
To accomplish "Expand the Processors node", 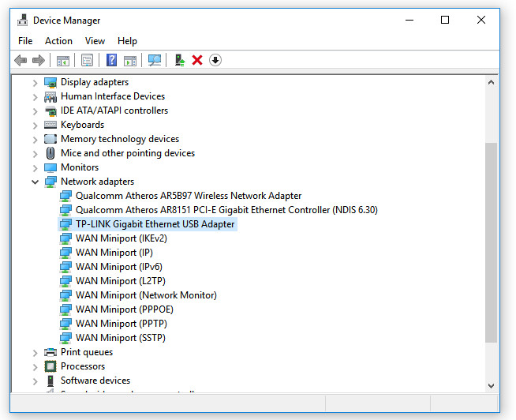I will [x=36, y=367].
